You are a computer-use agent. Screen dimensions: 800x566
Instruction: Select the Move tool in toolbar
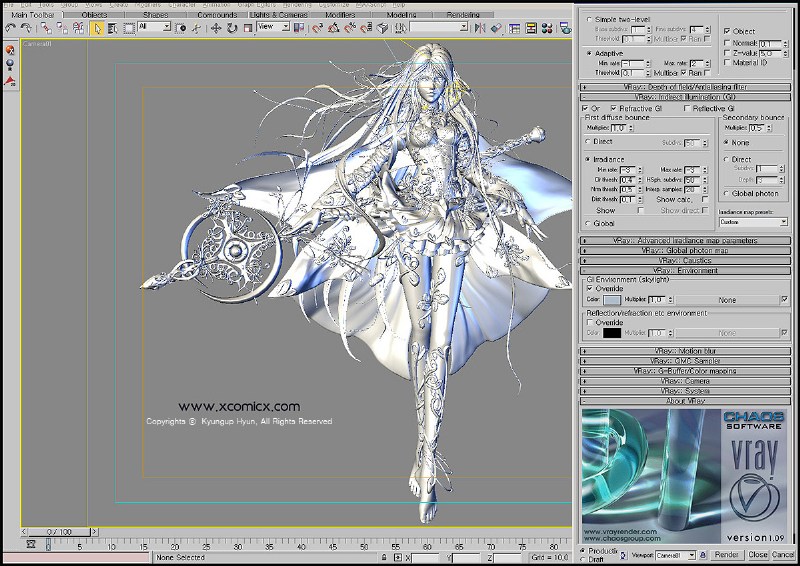(216, 28)
